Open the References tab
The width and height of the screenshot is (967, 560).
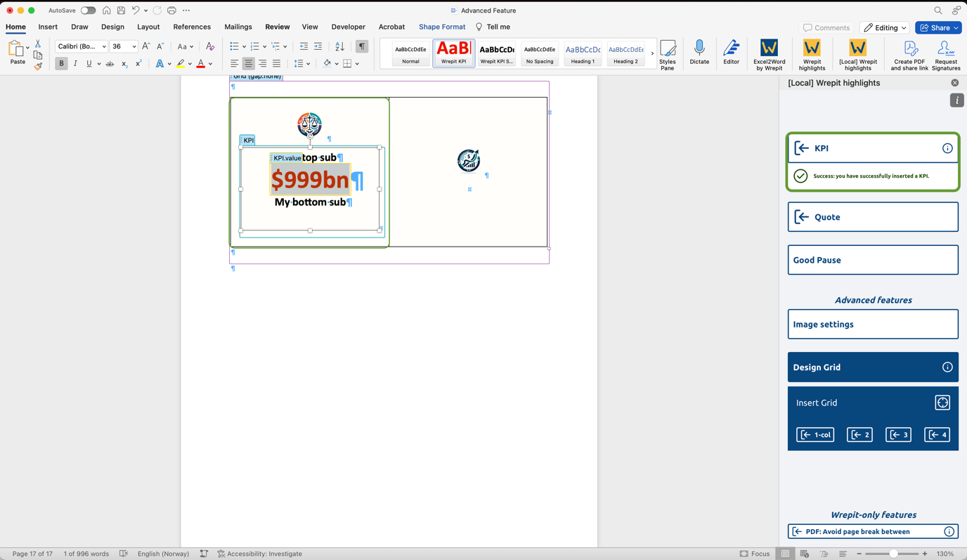192,27
